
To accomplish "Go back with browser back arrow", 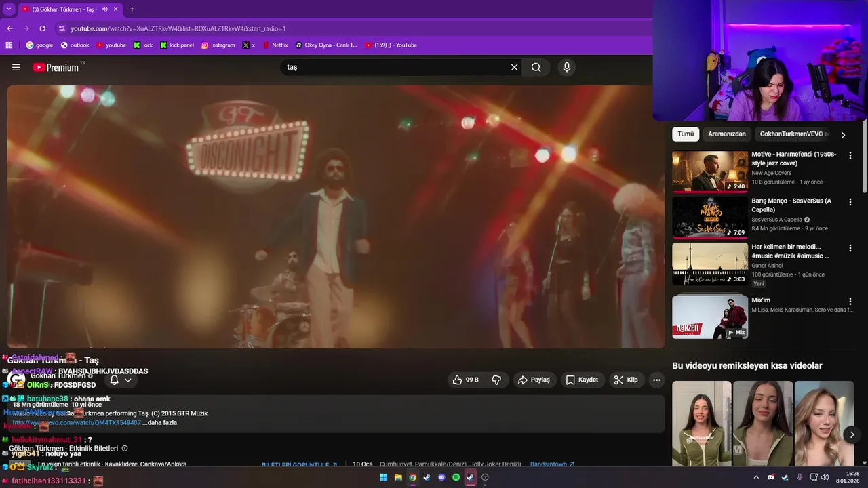I will click(x=9, y=28).
